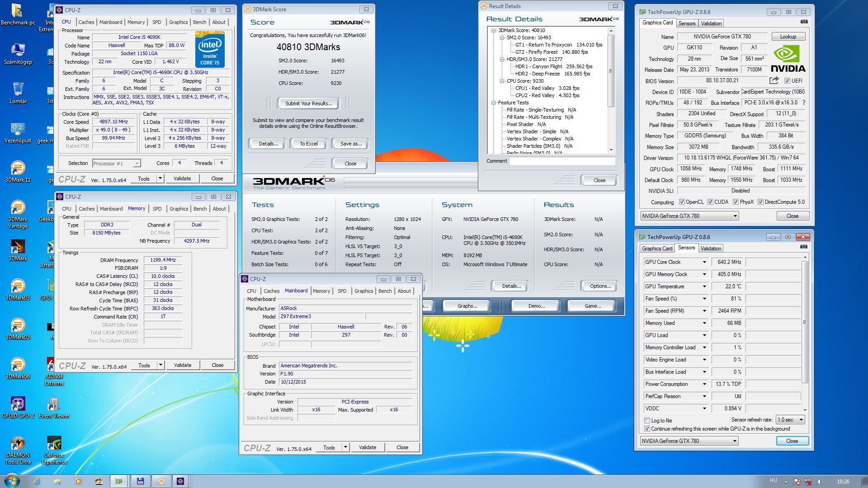Click the Bus Interface question mark icon
The width and height of the screenshot is (868, 488).
(803, 103)
